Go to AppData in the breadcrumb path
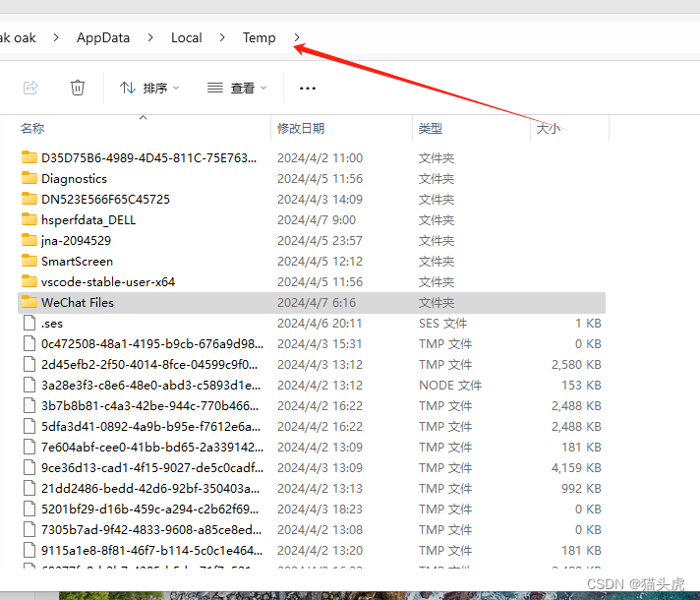Screen dimensions: 700x600 103,38
